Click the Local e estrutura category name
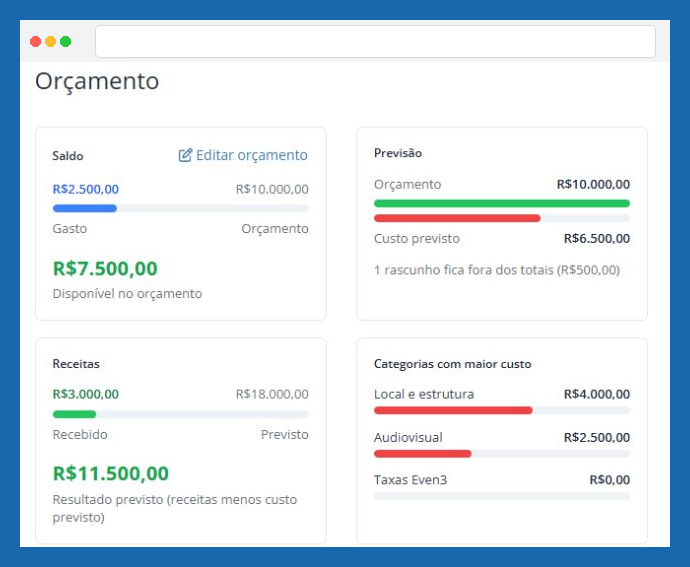Screen dimensions: 690x567 coord(424,394)
